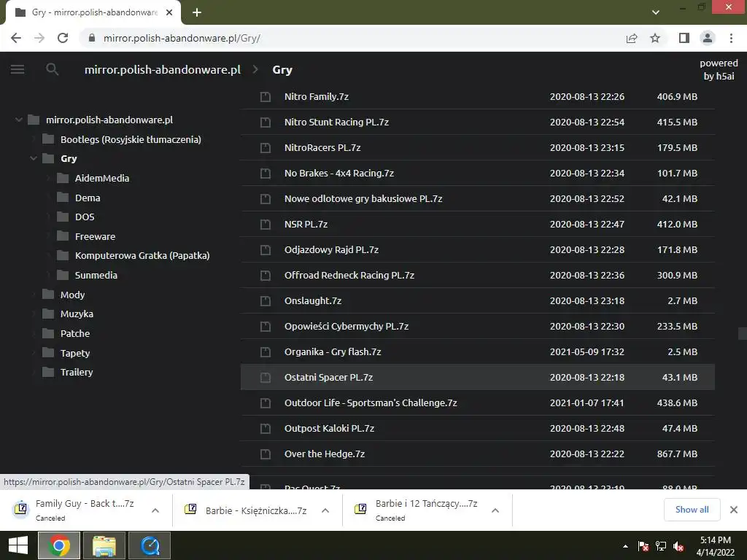The height and width of the screenshot is (560, 747).
Task: Download Opowieści Cybermychy PL.7z
Action: click(347, 326)
